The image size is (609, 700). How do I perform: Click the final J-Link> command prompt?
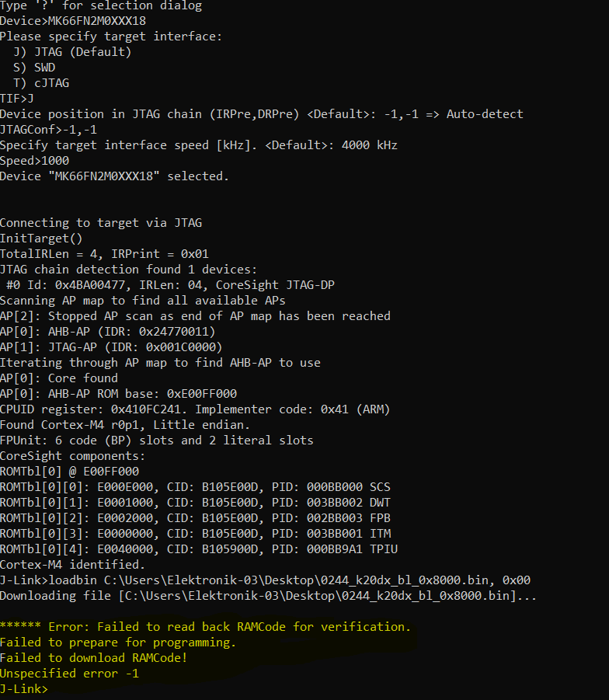click(24, 689)
